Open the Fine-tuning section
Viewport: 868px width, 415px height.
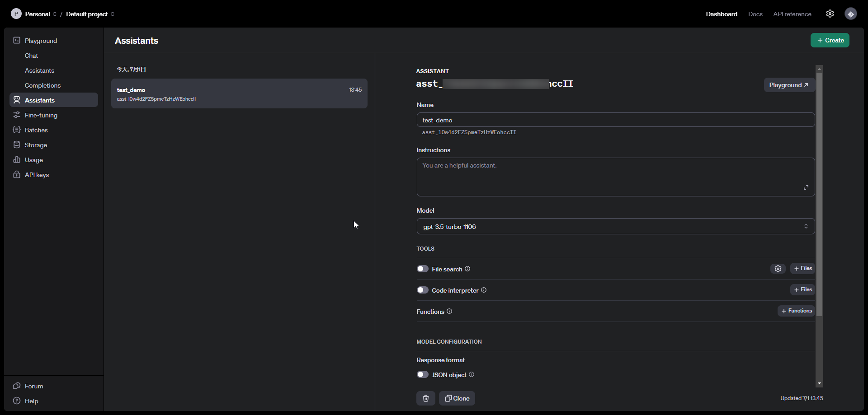[x=41, y=115]
